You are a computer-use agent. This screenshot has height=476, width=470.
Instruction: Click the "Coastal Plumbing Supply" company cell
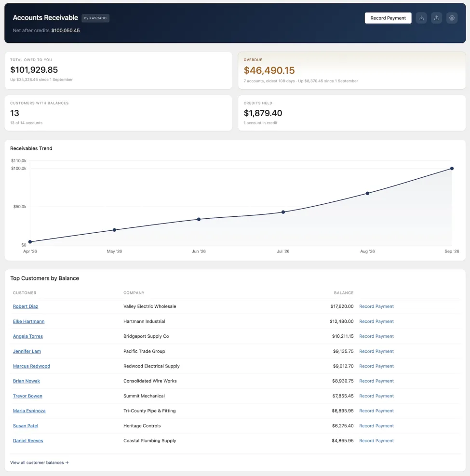pyautogui.click(x=150, y=440)
